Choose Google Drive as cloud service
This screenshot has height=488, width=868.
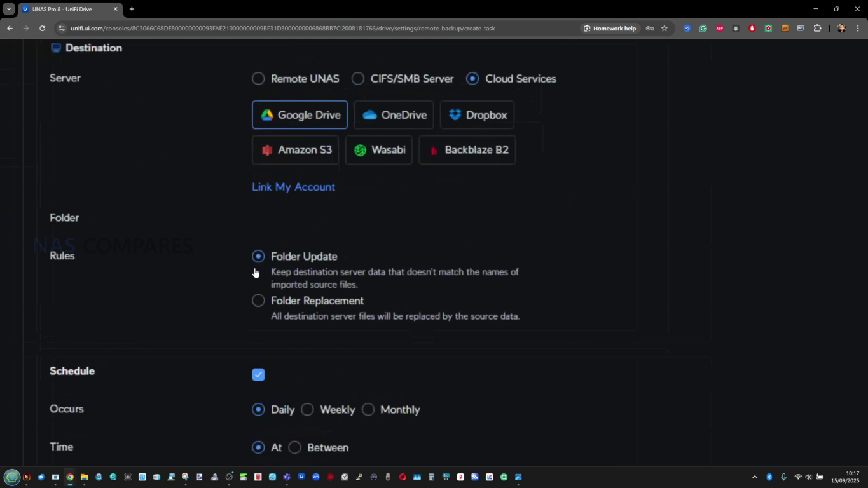(300, 115)
